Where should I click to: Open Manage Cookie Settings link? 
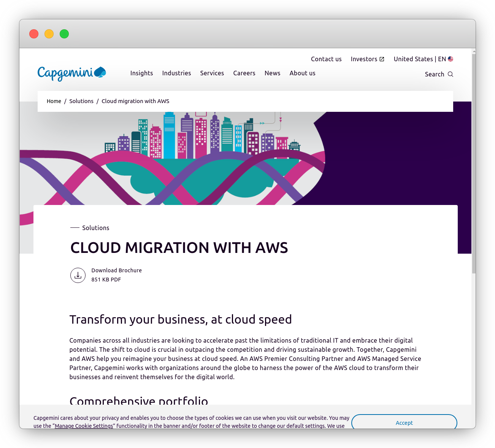(x=84, y=426)
